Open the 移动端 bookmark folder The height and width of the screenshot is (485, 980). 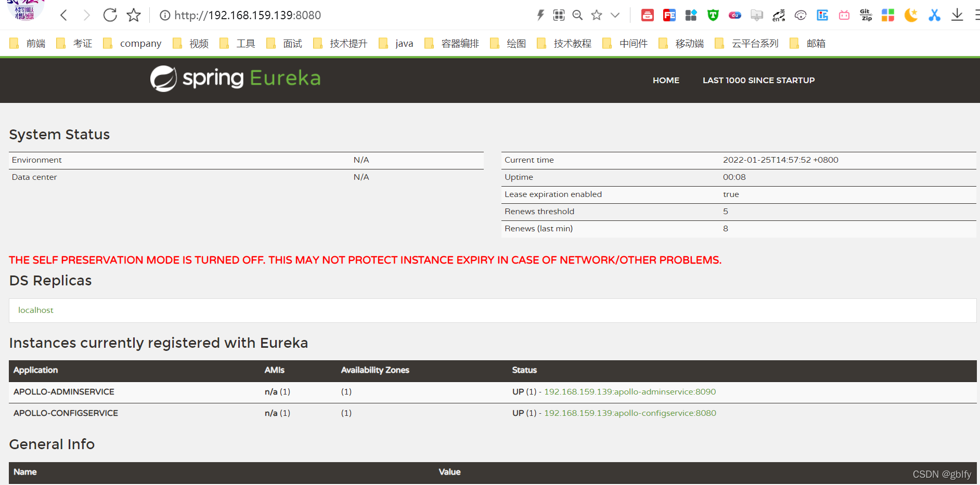pyautogui.click(x=681, y=44)
